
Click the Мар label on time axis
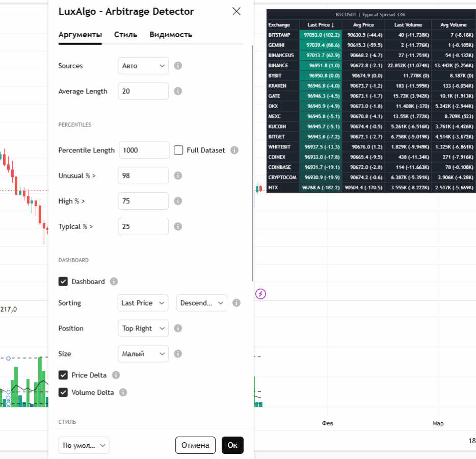438,423
